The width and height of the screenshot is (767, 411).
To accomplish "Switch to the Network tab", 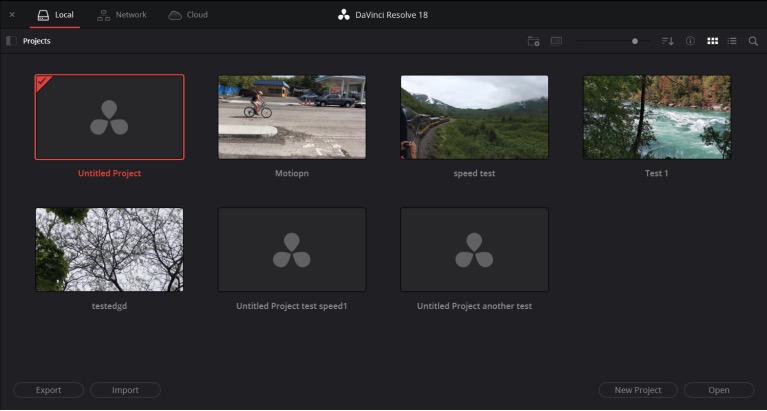I will 122,15.
